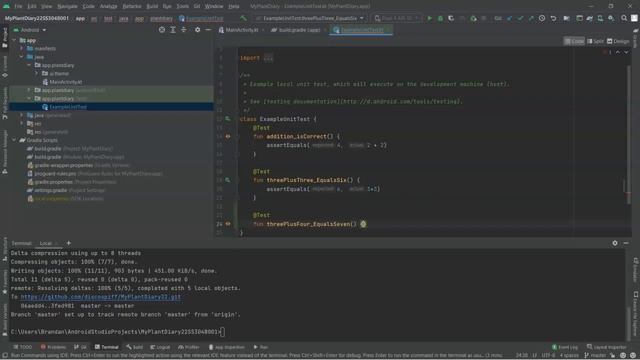640x360 pixels.
Task: Click gutter icon beside addition_isCorrect
Action: (228, 136)
